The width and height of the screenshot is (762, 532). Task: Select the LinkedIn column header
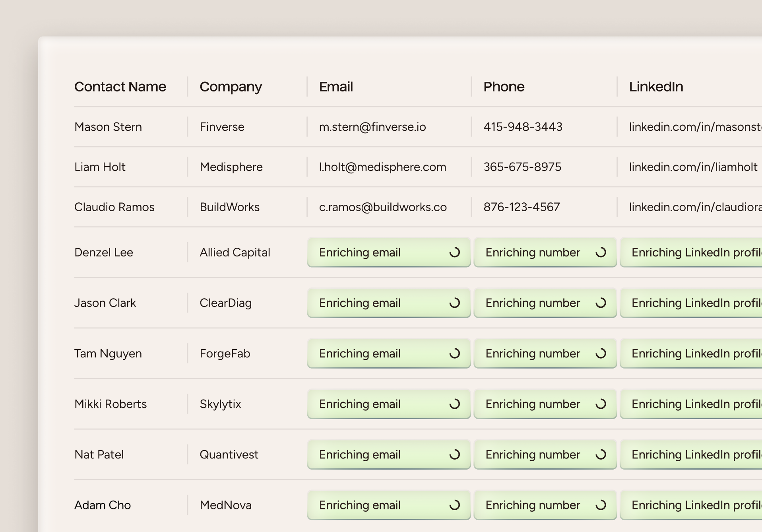pyautogui.click(x=656, y=87)
